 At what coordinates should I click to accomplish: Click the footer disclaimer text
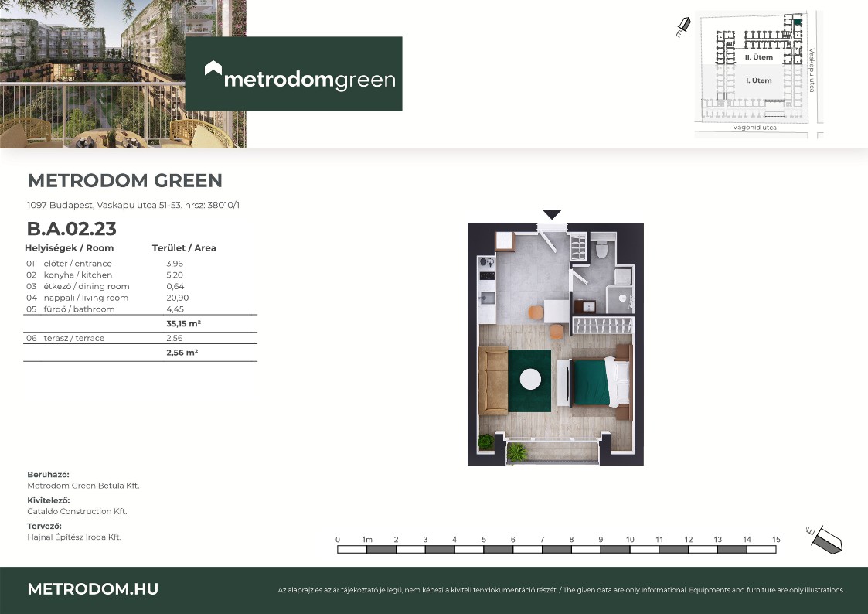click(x=561, y=590)
